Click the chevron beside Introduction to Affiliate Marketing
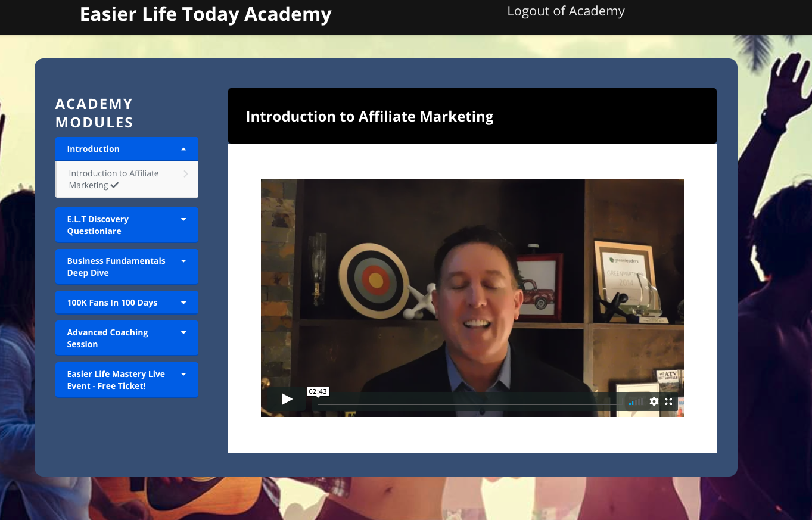Screen dimensions: 812x520 (x=186, y=174)
